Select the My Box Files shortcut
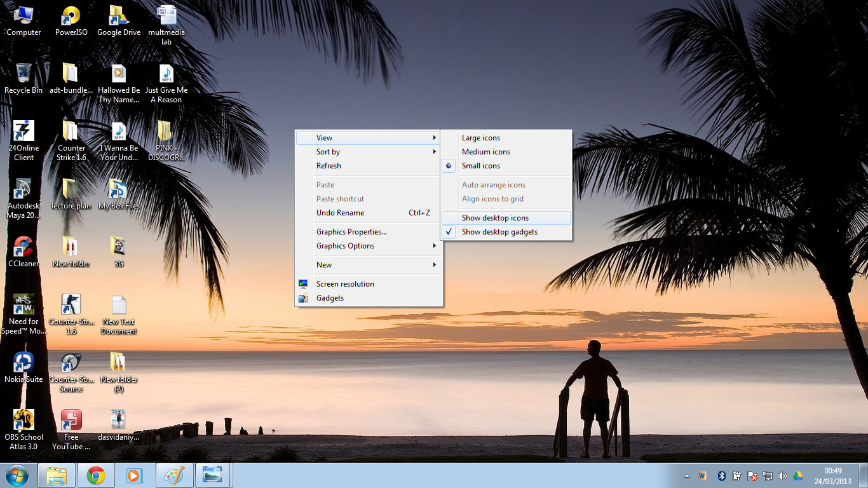 point(119,194)
